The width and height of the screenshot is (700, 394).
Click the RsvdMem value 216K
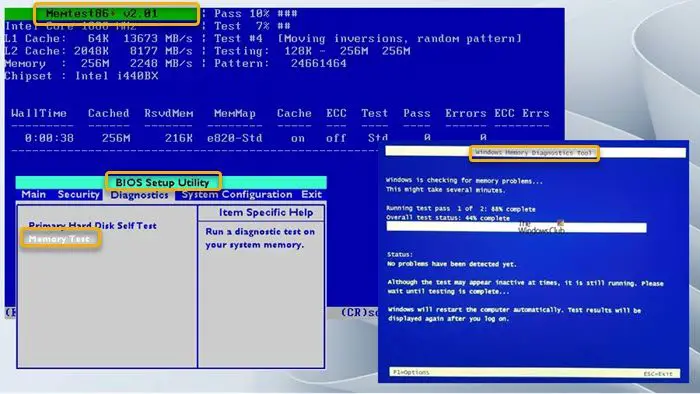(x=179, y=138)
